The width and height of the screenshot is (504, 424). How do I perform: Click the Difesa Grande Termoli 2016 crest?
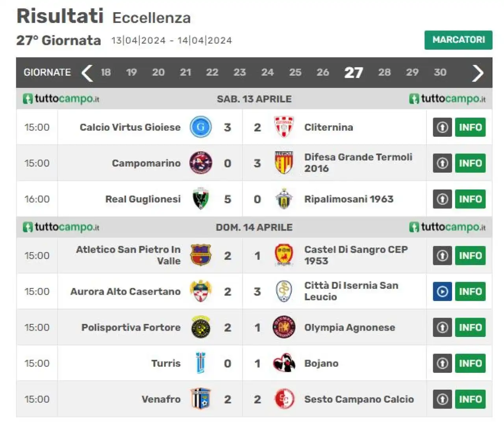pyautogui.click(x=284, y=163)
